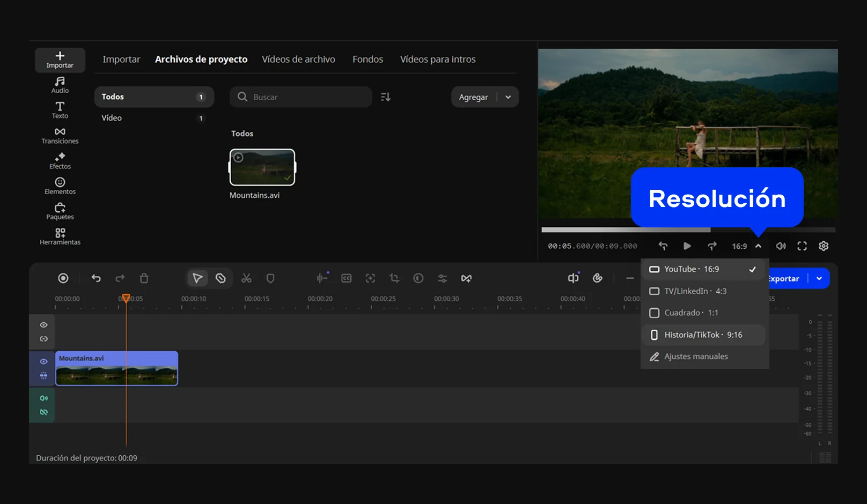The image size is (867, 504).
Task: Select the scissors cut tool
Action: 246,278
